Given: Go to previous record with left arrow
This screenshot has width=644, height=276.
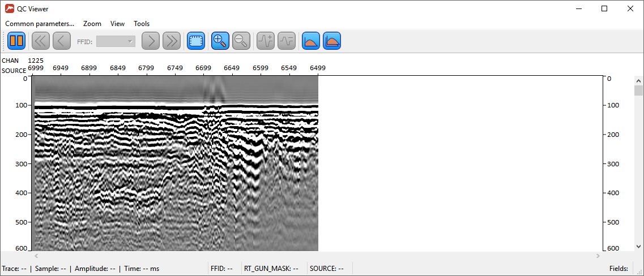Looking at the screenshot, I should tap(62, 41).
